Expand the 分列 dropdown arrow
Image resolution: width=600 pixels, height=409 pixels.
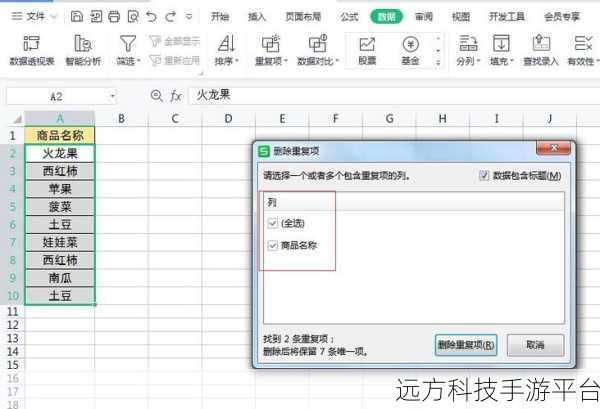point(478,61)
